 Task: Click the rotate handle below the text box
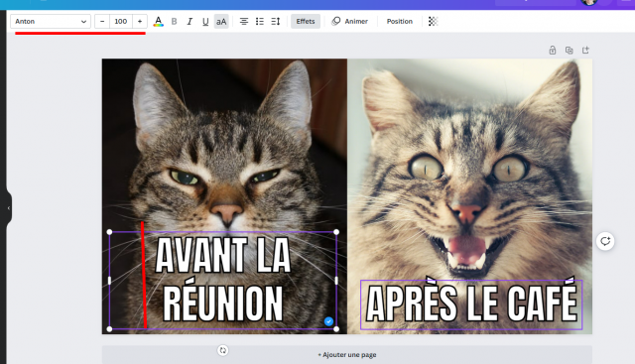[222, 350]
